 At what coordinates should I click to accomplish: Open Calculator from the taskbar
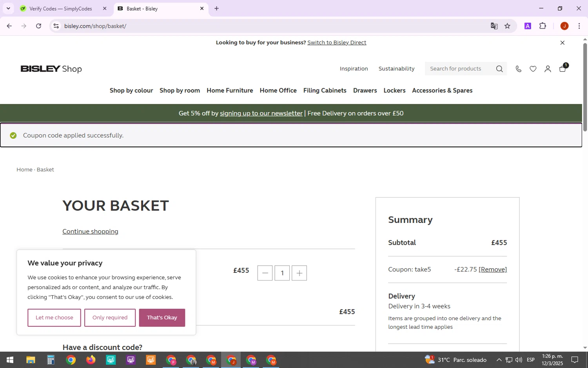click(51, 360)
